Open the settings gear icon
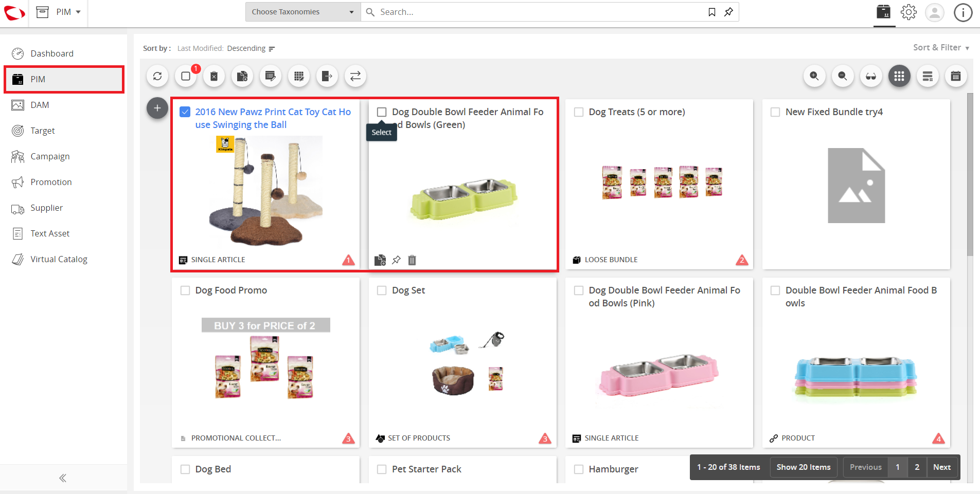980x494 pixels. click(908, 12)
